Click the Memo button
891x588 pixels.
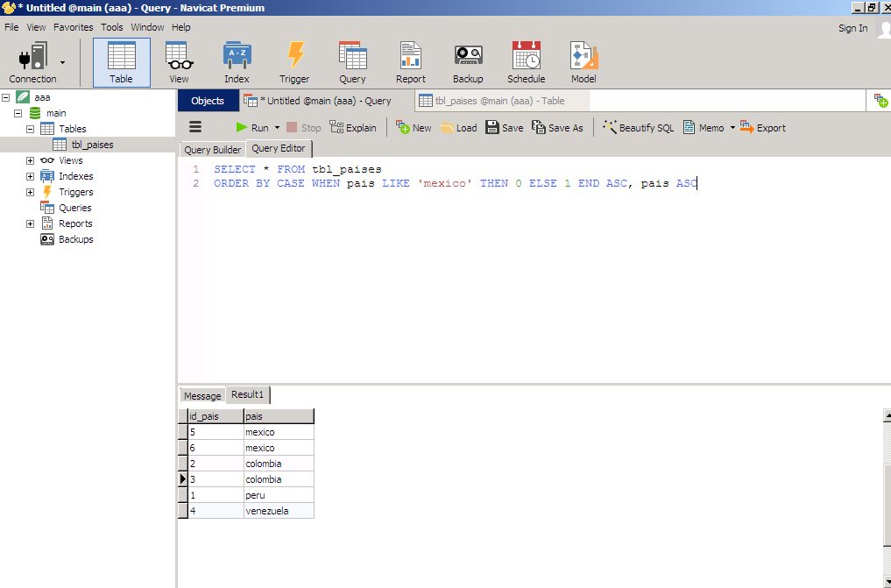point(704,128)
